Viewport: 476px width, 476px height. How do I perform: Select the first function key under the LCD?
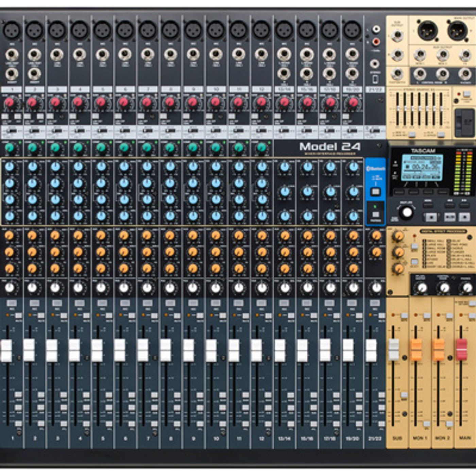pos(399,191)
